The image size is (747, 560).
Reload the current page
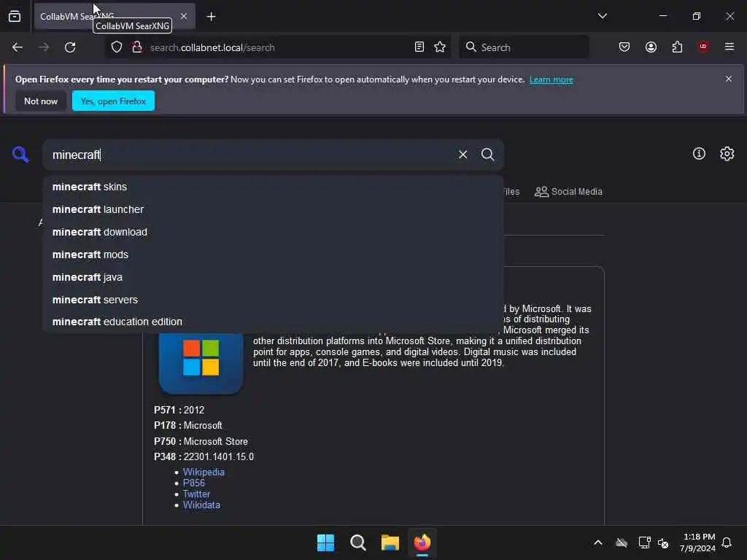(70, 47)
